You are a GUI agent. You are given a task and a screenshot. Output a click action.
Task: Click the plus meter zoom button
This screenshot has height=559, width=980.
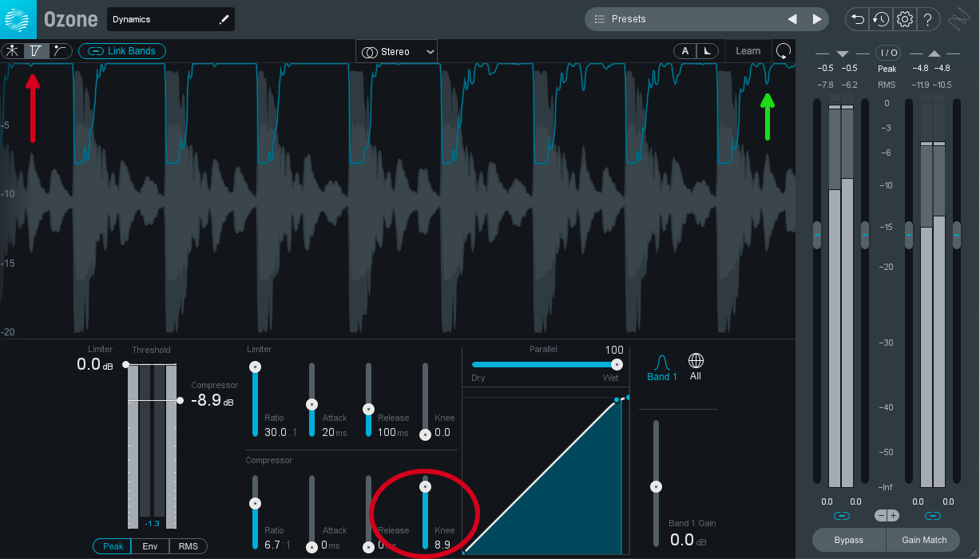893,516
